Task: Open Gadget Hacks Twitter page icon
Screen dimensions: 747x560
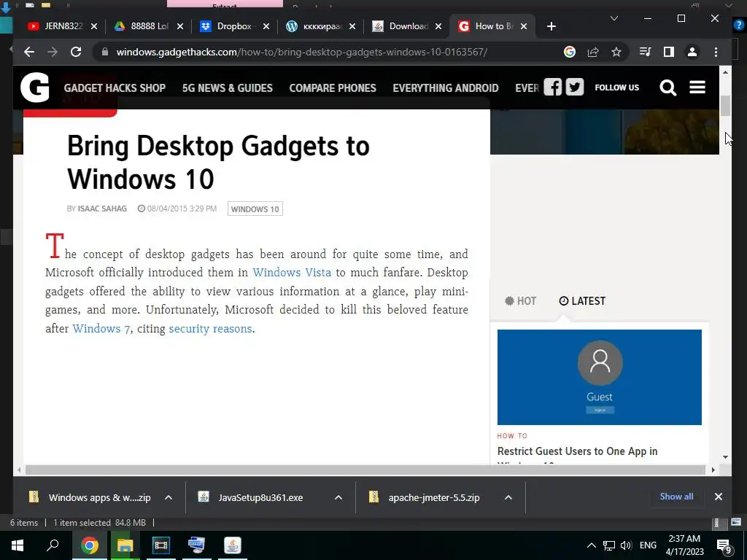Action: 575,87
